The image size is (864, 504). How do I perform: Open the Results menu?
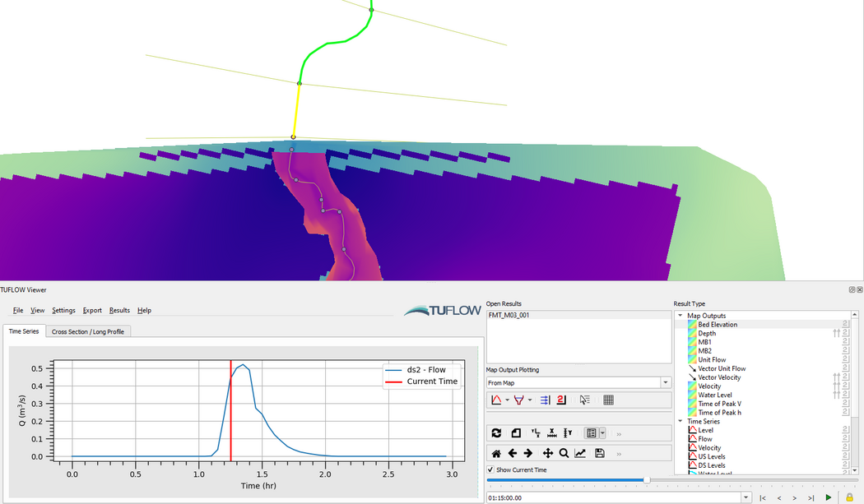[119, 310]
